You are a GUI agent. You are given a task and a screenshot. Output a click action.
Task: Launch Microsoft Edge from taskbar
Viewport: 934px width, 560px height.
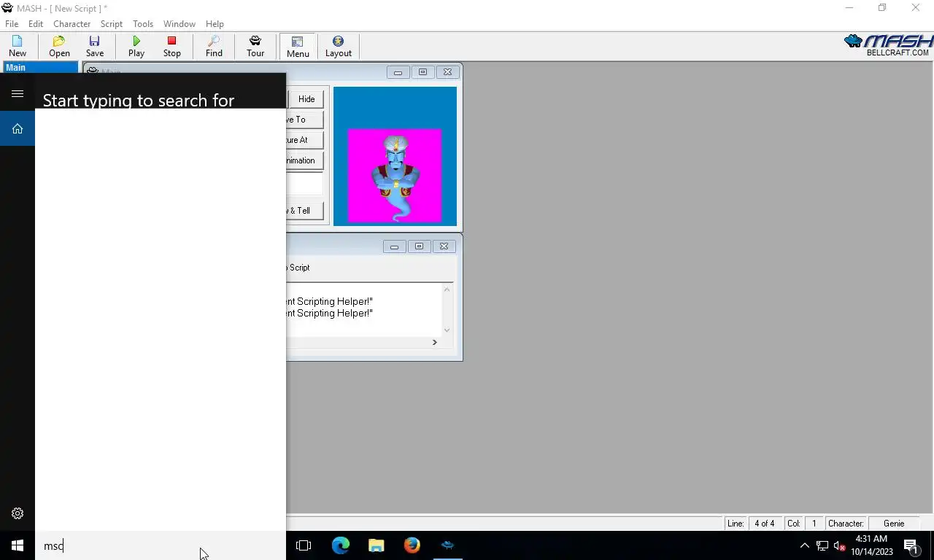(x=341, y=545)
